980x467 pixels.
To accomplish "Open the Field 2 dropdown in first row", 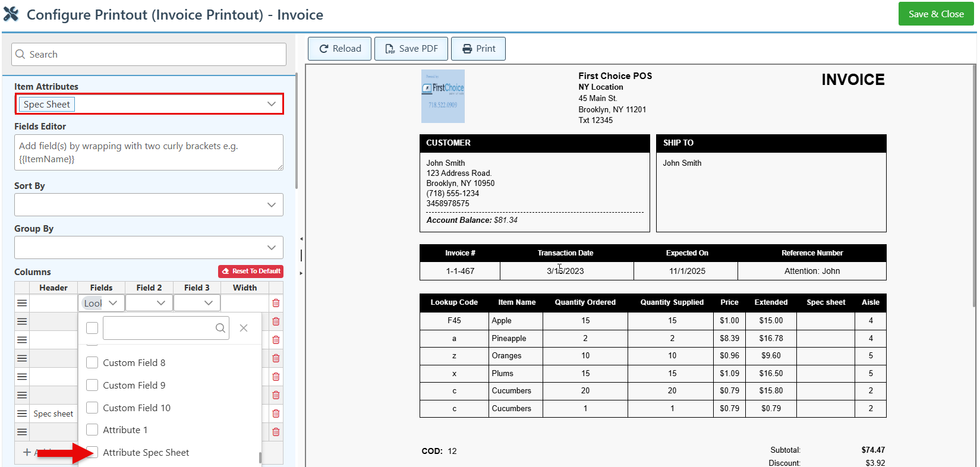I will [x=149, y=303].
